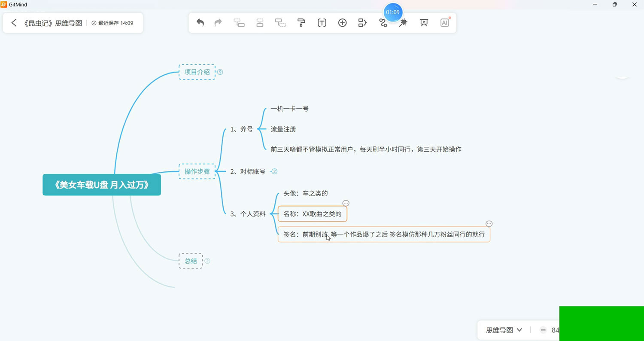
Task: Select the 操作步骤 branch node
Action: pyautogui.click(x=197, y=171)
